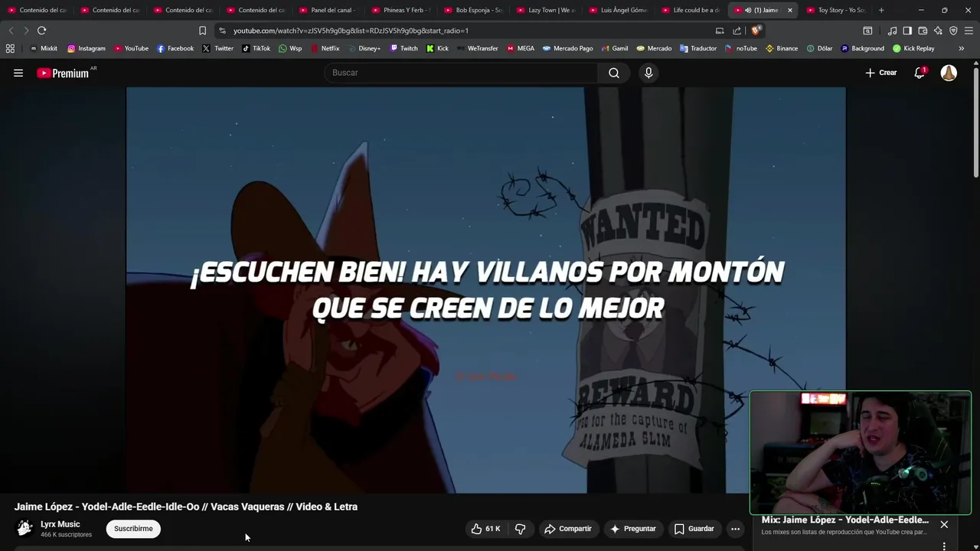The width and height of the screenshot is (980, 551).
Task: Close the active Jaime tab
Action: point(790,10)
